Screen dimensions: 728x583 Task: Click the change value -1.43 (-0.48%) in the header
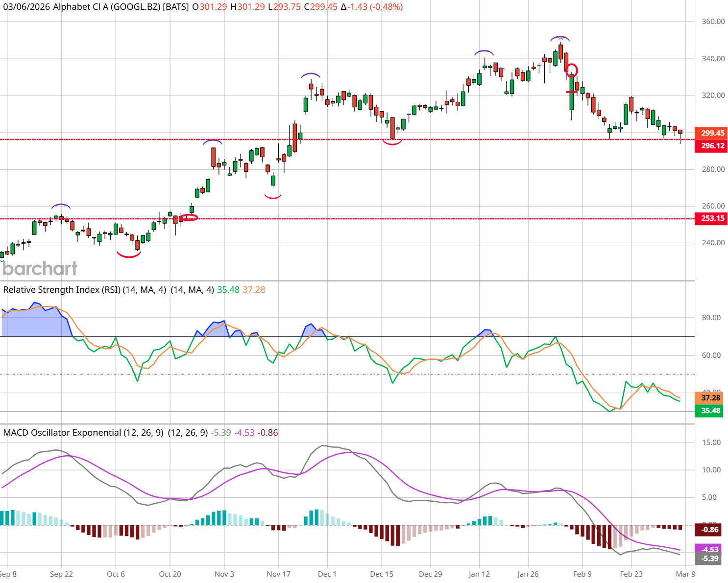click(372, 7)
